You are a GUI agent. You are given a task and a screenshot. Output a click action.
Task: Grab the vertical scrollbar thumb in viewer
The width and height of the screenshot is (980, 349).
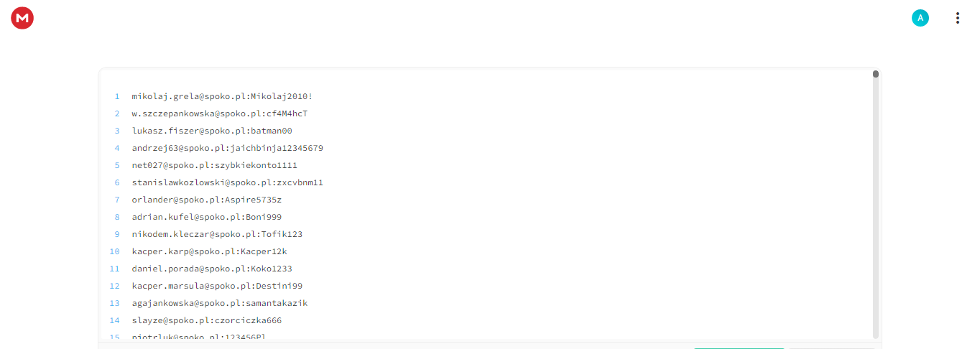pos(876,74)
